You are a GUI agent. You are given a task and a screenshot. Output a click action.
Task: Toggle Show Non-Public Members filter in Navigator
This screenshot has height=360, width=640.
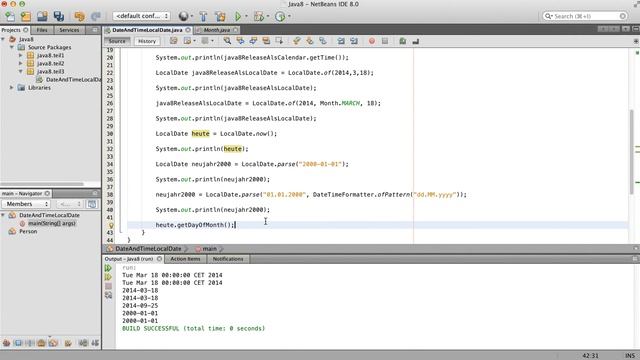click(41, 343)
